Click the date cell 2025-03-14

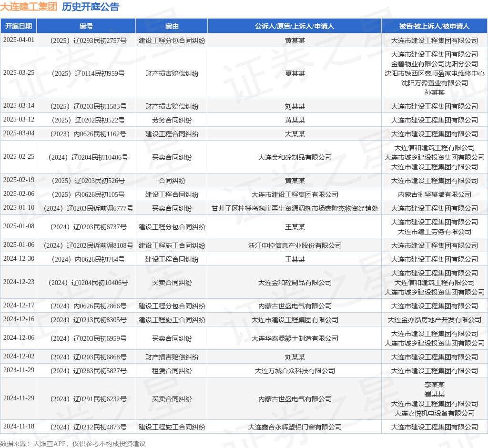point(19,105)
